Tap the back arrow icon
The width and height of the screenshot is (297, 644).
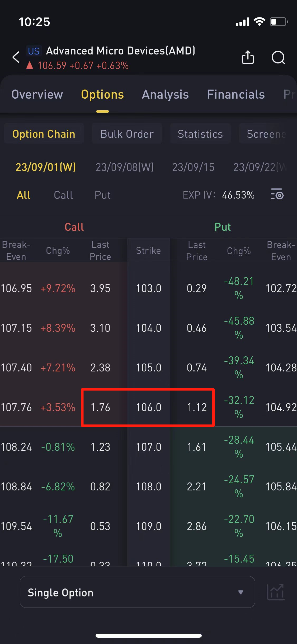[16, 57]
